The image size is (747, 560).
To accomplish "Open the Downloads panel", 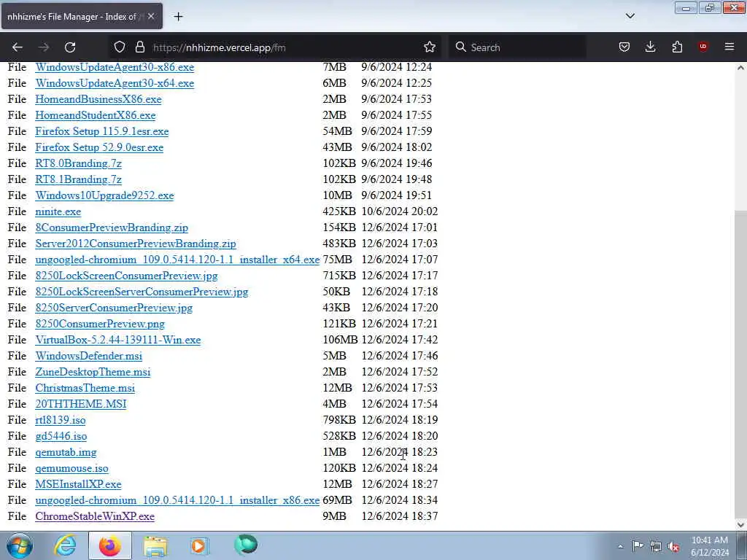I will click(650, 47).
